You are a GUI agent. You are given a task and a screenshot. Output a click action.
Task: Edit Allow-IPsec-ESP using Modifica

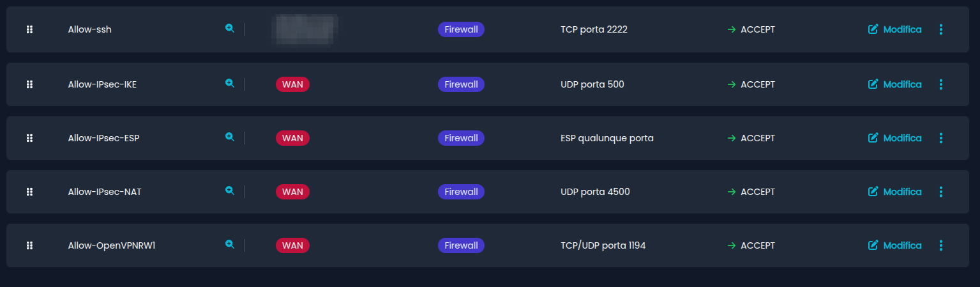pos(895,138)
